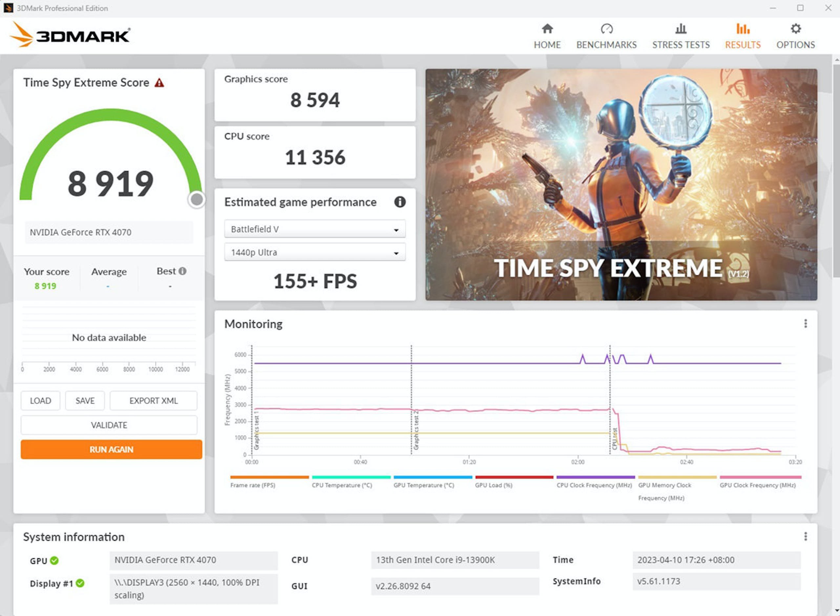The height and width of the screenshot is (616, 840).
Task: Click the NVIDIA GeForce RTX 4070 field under score
Action: pos(109,232)
